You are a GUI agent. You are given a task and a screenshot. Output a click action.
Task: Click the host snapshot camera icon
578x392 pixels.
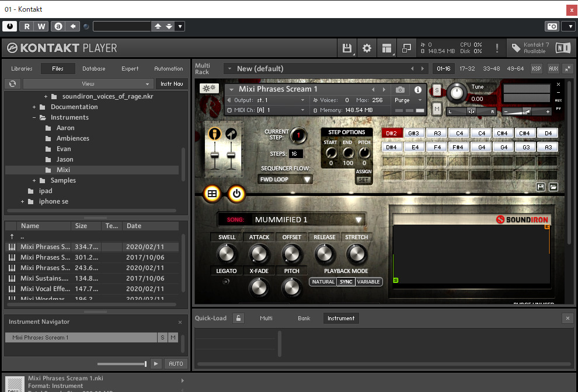coord(552,26)
